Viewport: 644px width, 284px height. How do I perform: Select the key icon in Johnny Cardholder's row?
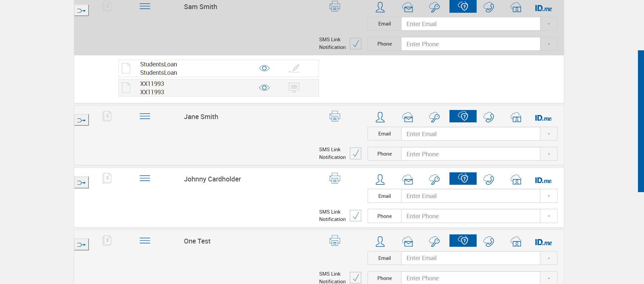[434, 179]
